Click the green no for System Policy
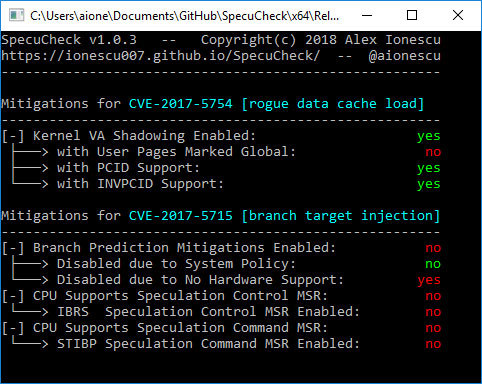 pos(433,264)
